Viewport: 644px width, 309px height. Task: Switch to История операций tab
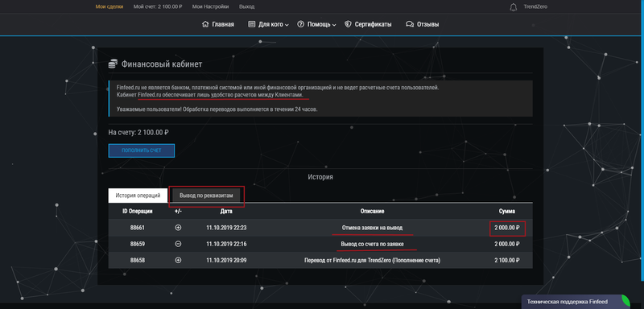click(138, 196)
